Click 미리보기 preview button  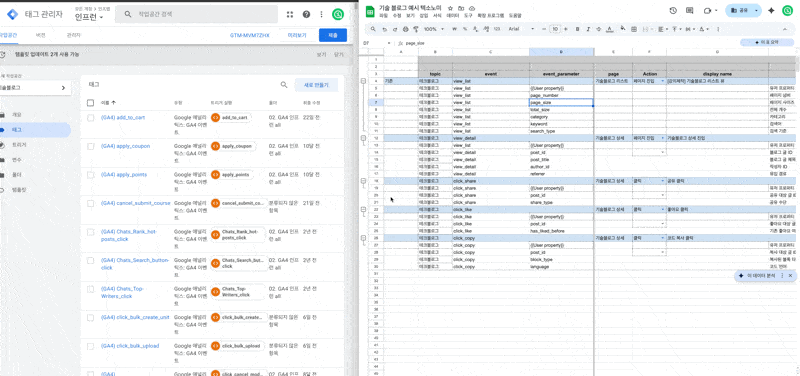pyautogui.click(x=297, y=35)
